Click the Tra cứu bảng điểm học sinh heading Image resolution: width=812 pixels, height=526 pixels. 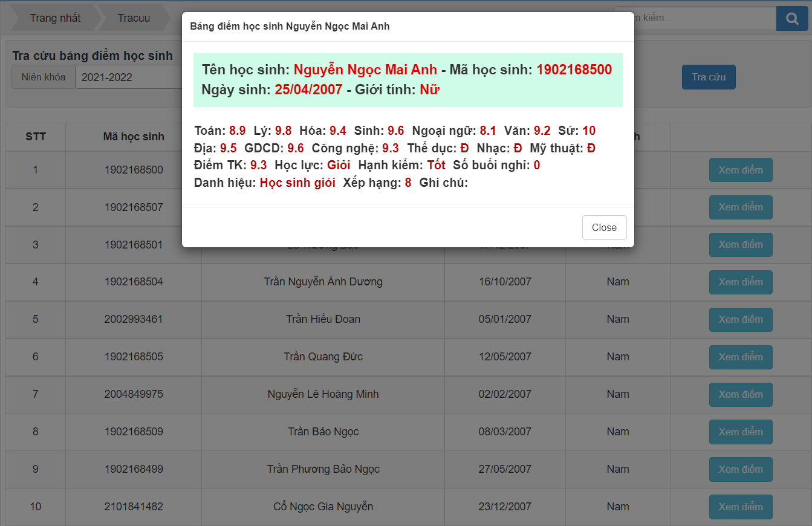(93, 56)
